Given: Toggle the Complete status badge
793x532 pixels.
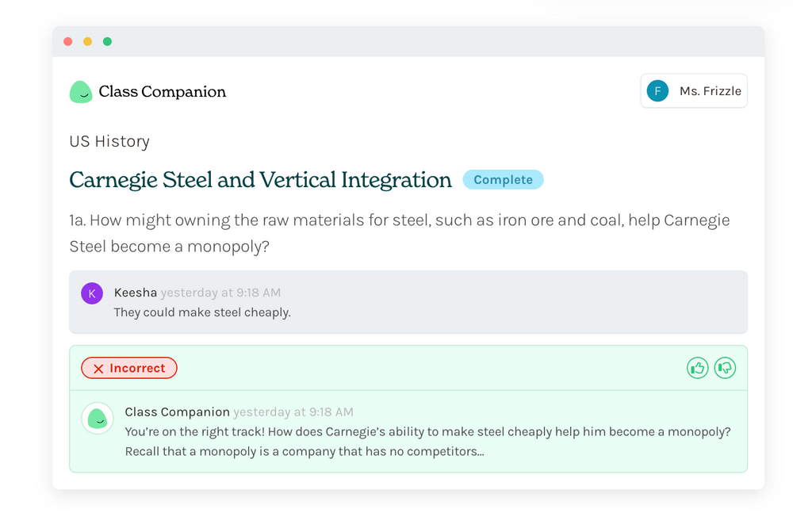Looking at the screenshot, I should coord(503,179).
